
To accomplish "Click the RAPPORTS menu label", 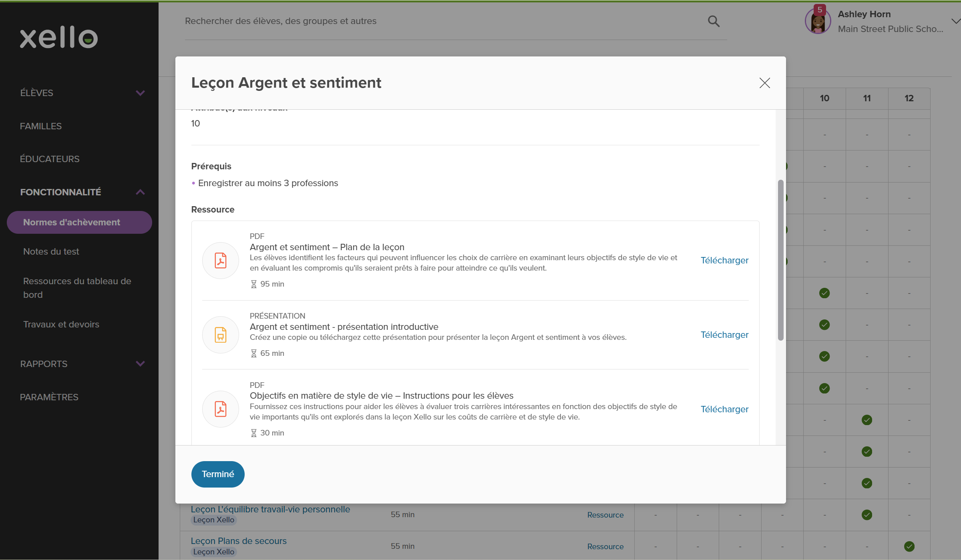I will click(x=44, y=364).
